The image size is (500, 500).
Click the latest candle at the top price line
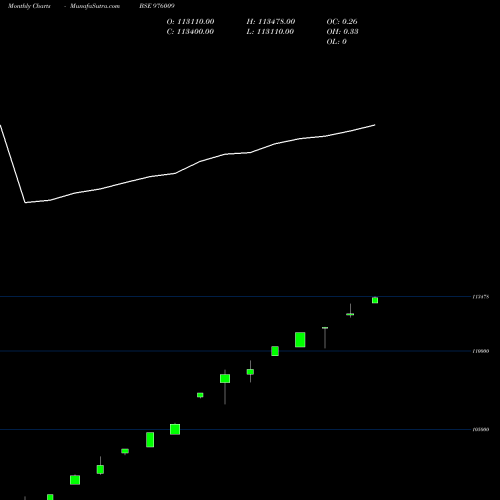375,300
